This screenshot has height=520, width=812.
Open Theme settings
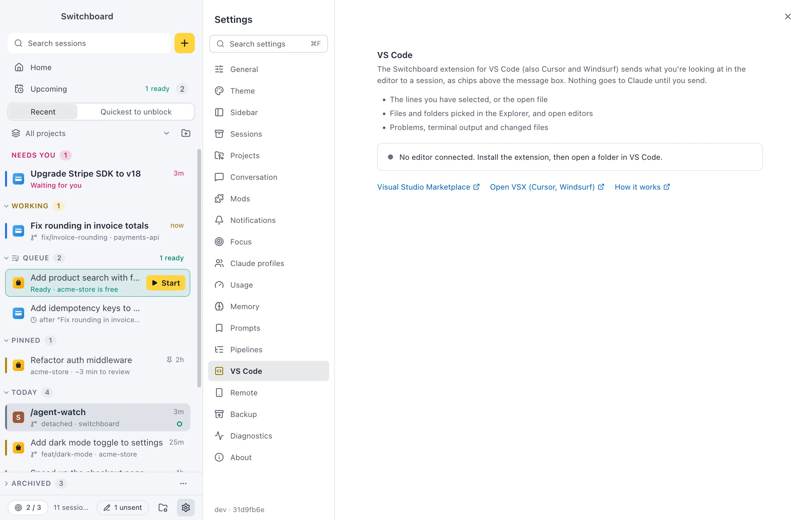pyautogui.click(x=269, y=91)
